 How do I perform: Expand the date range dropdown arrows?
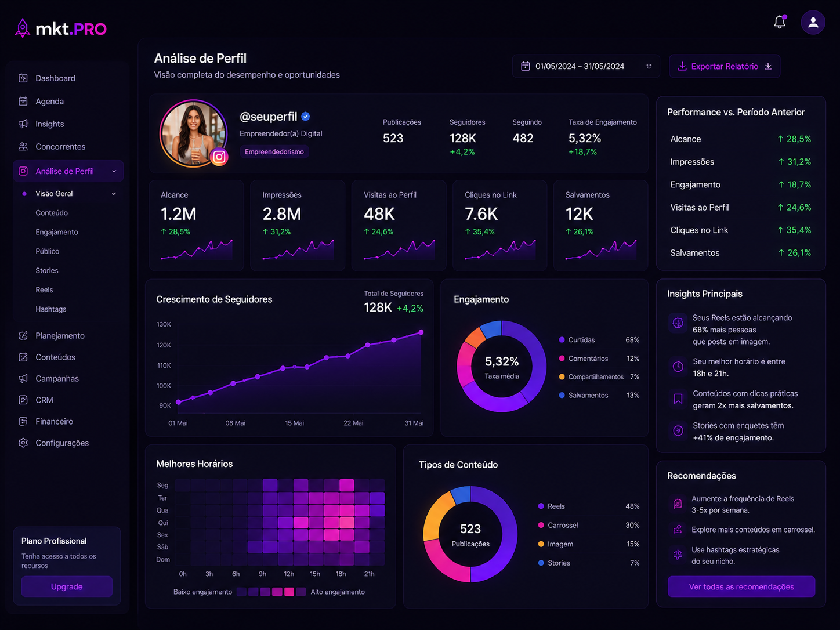pos(649,66)
